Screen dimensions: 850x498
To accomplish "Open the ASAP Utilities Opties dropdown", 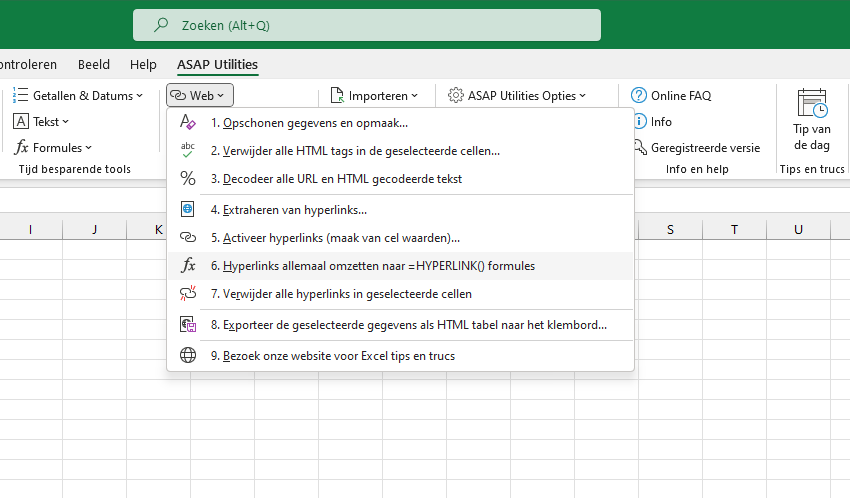I will [x=517, y=95].
